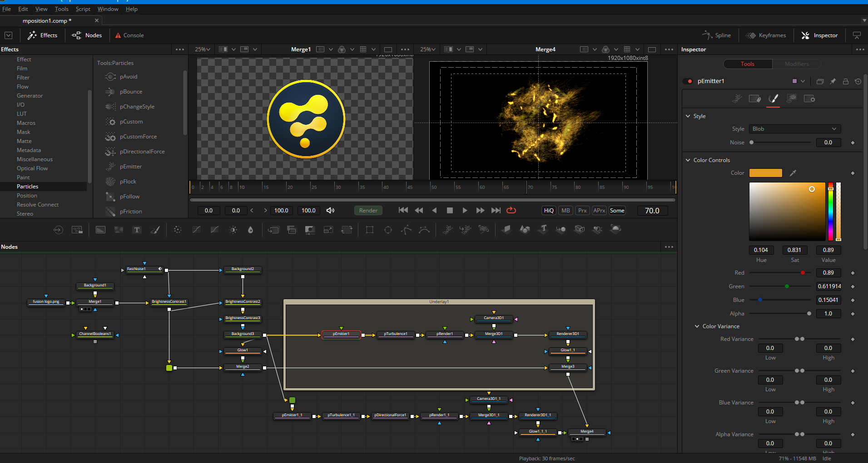Open Merge1 viewer zoom 25% dropdown

(x=203, y=49)
